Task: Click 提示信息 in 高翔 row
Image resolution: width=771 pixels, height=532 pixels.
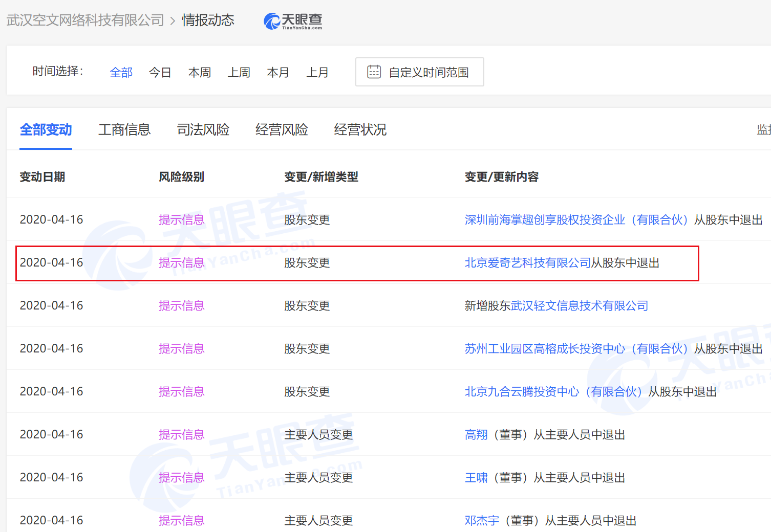Action: click(x=182, y=435)
